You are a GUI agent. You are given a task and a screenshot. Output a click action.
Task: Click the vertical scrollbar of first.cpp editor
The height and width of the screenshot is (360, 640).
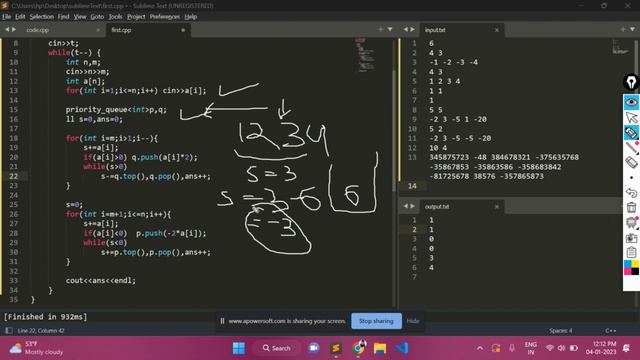(x=393, y=131)
